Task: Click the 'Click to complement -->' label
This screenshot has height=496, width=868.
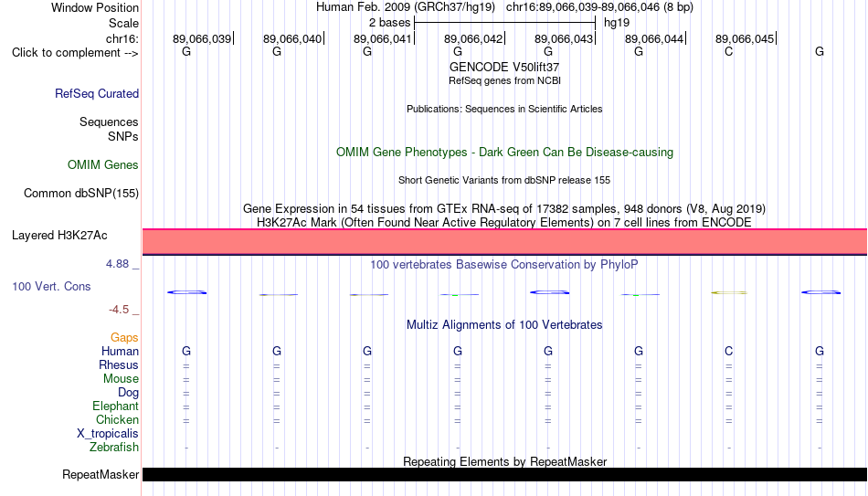Action: (x=75, y=53)
